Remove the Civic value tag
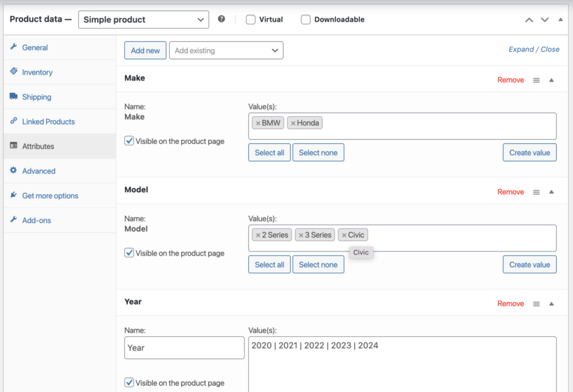Image resolution: width=573 pixels, height=392 pixels. click(x=344, y=235)
